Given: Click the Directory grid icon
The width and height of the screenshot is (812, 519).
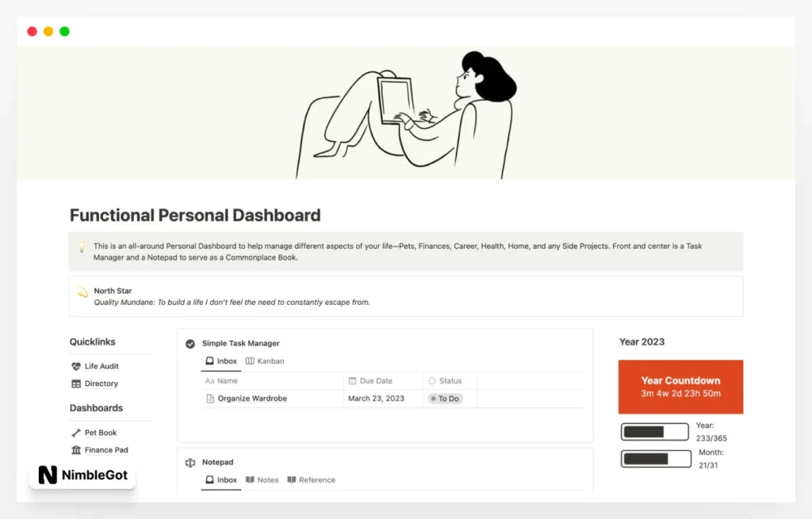Looking at the screenshot, I should click(x=75, y=384).
